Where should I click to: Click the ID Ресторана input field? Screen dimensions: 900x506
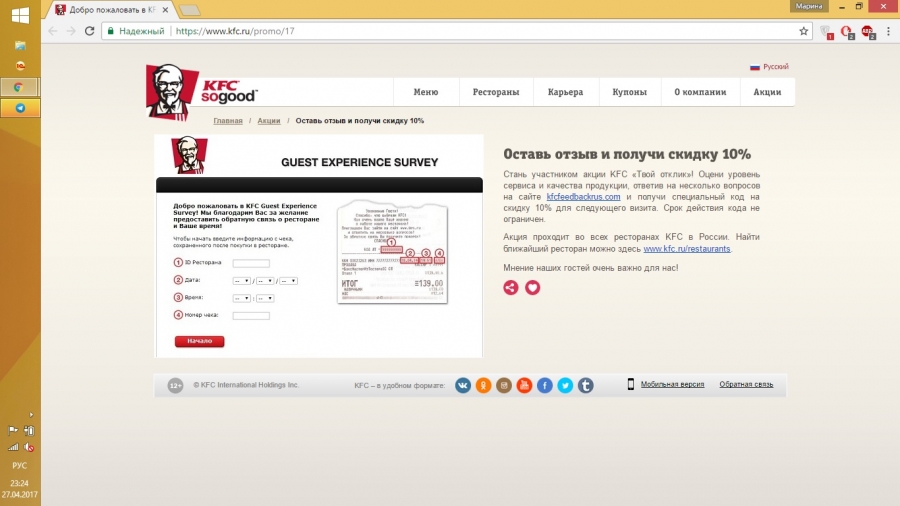(x=251, y=263)
